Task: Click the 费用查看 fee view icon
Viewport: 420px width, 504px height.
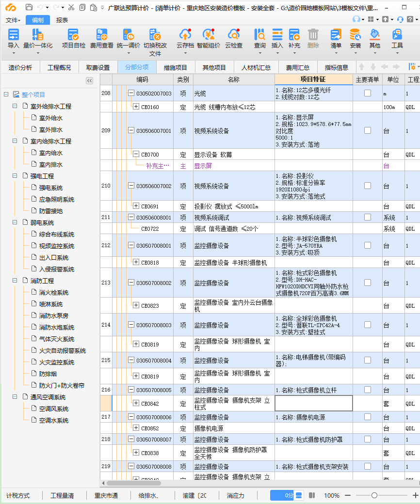Action: coord(102,35)
